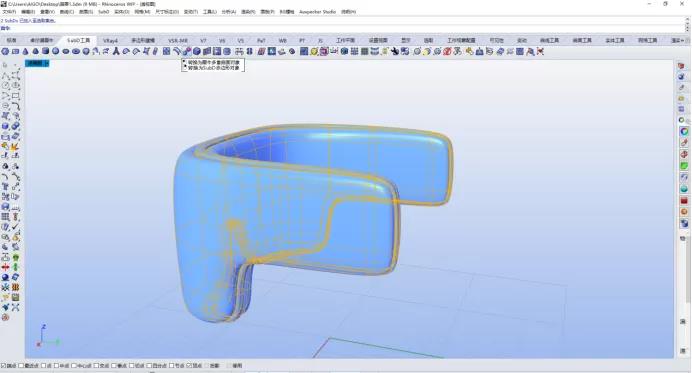Open the teal sphere panel in right sidebar
692x373 pixels.
tap(684, 189)
